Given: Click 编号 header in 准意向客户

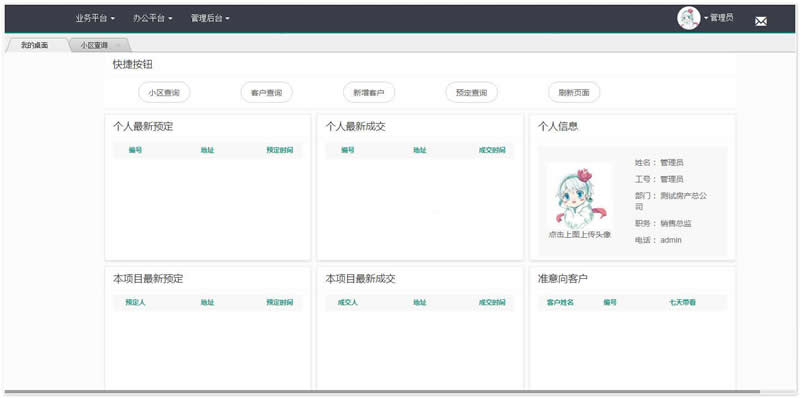Looking at the screenshot, I should click(x=610, y=303).
